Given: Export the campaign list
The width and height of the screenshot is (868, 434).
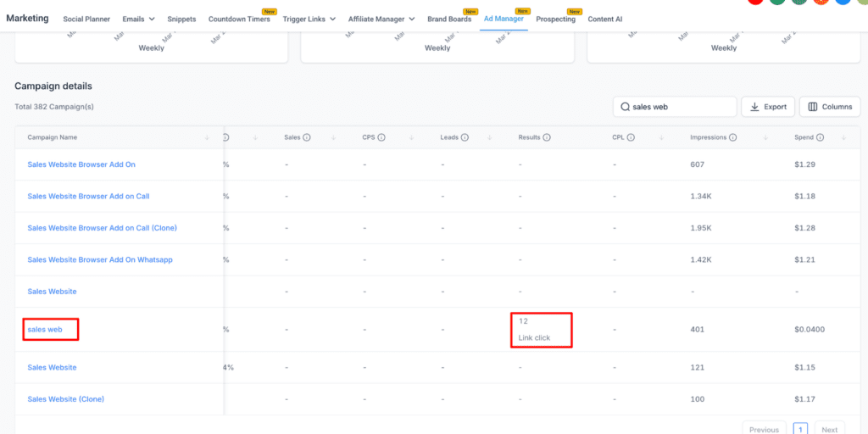Looking at the screenshot, I should click(x=768, y=107).
